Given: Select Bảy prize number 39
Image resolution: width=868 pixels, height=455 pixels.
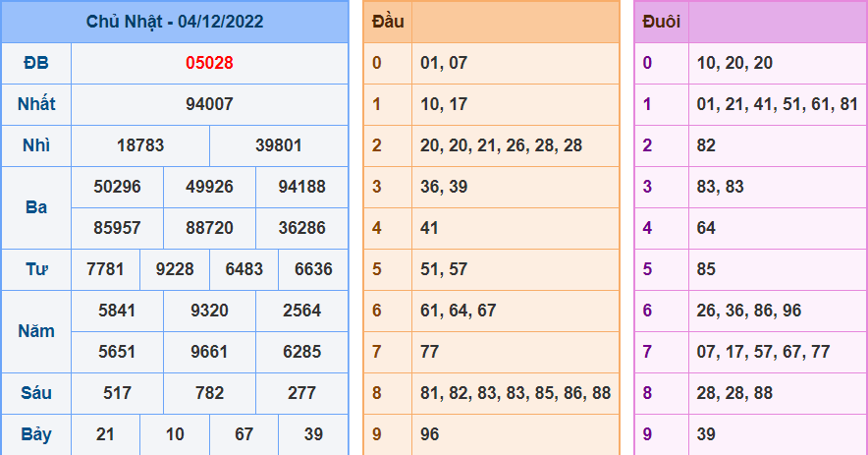Looking at the screenshot, I should coord(313,434).
